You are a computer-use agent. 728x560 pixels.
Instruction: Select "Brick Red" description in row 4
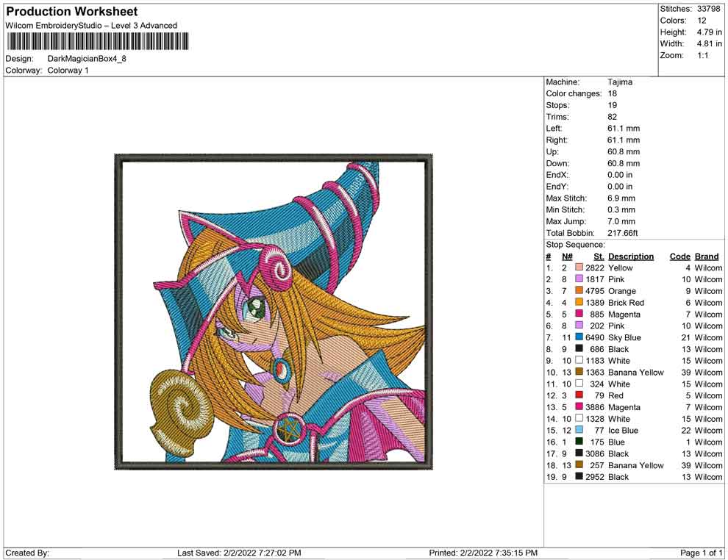[626, 303]
